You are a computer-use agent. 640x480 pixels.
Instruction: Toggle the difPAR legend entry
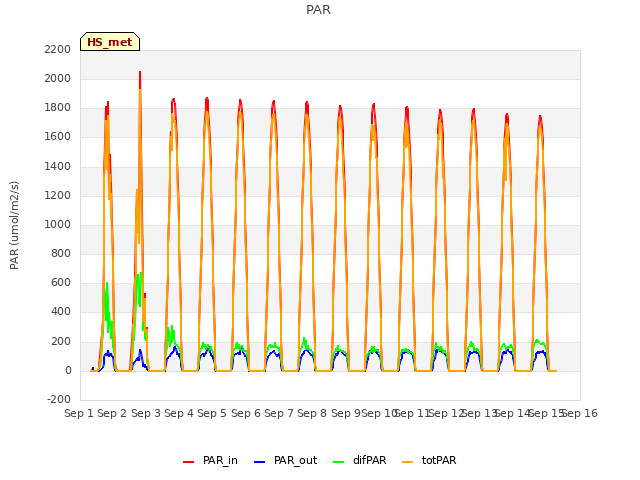point(359,460)
